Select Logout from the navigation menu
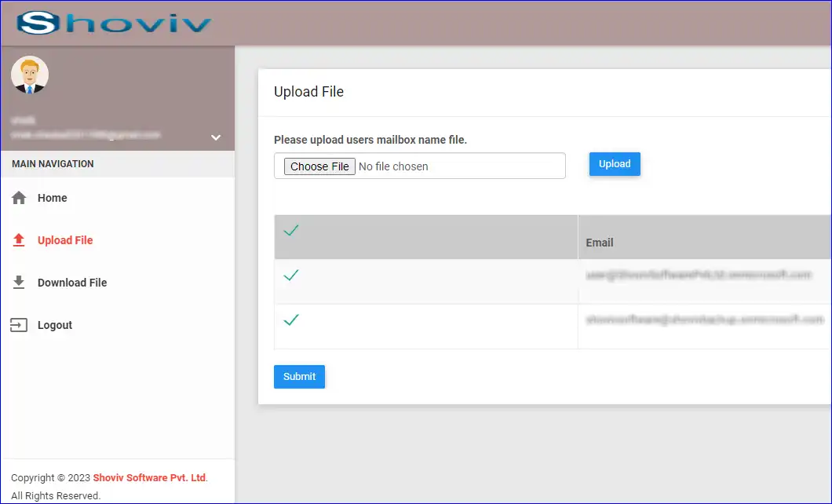 (55, 324)
